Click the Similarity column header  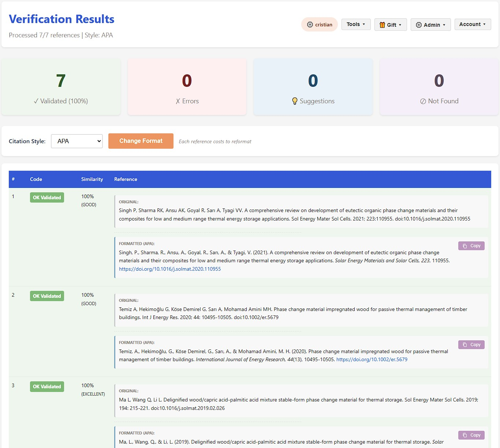(92, 179)
